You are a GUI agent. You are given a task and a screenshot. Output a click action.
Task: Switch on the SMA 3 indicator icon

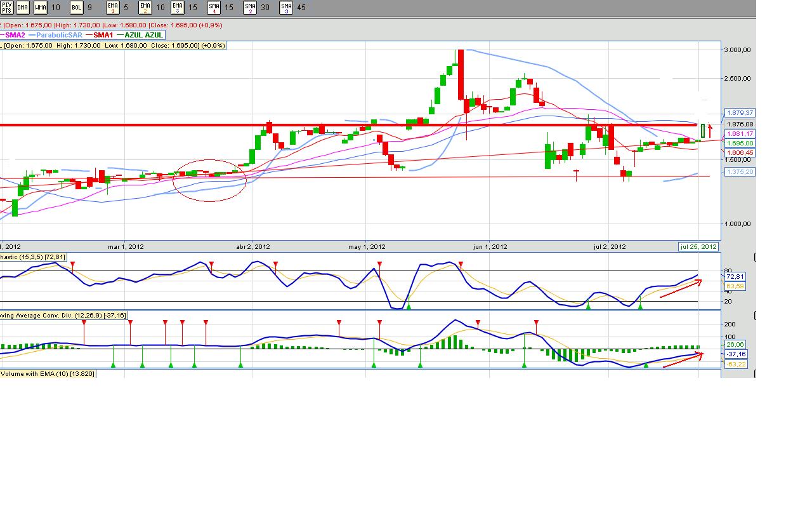(x=286, y=8)
